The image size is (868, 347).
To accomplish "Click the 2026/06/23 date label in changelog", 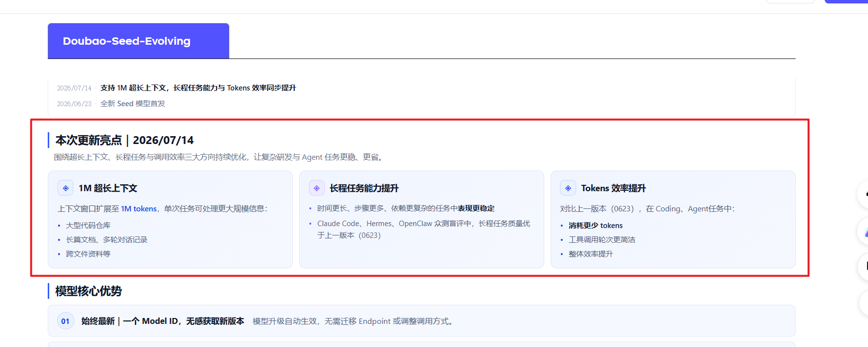I will (x=74, y=104).
